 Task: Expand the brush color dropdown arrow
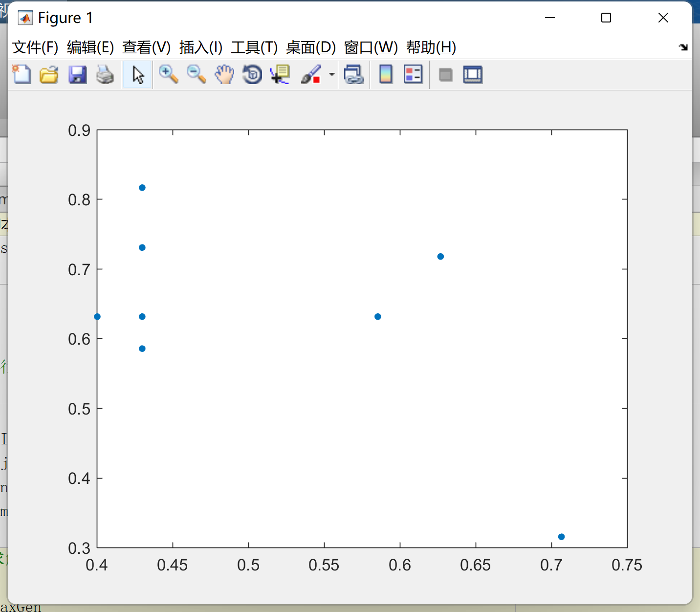[x=332, y=75]
